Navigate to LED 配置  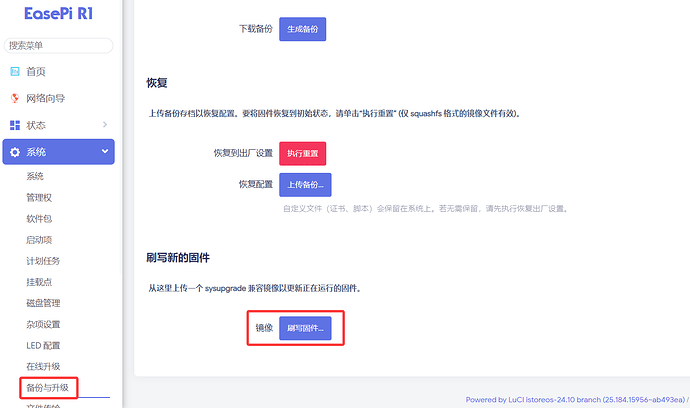pos(45,345)
